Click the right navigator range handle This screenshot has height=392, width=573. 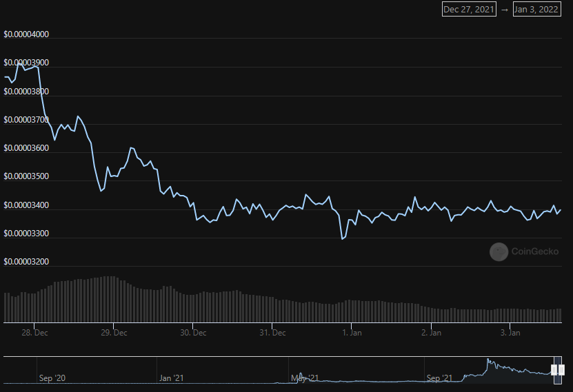[x=561, y=370]
